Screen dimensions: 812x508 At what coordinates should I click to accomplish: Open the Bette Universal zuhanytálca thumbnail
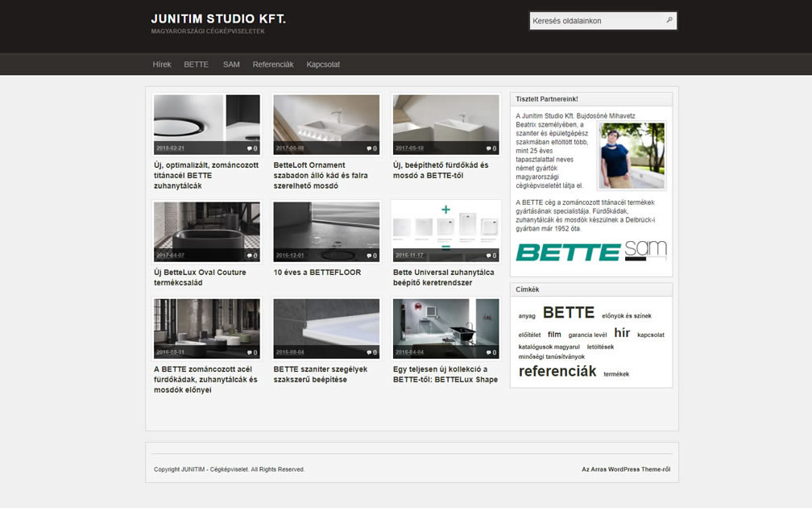446,231
